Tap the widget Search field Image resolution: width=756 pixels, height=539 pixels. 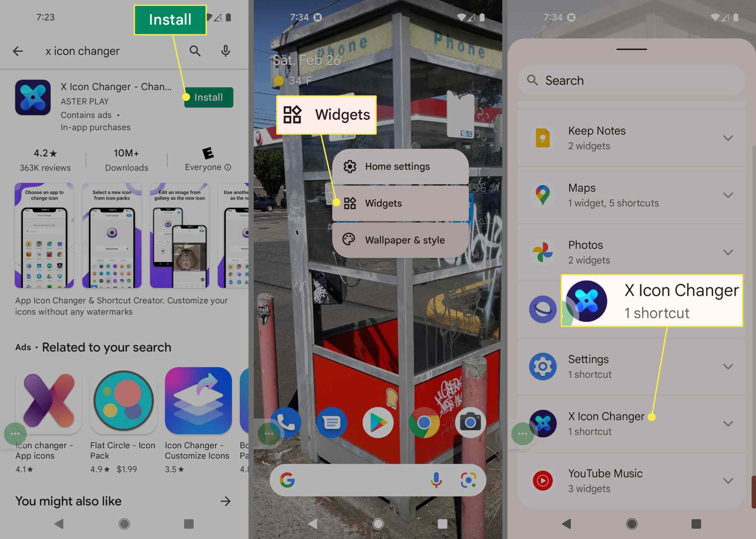tap(632, 80)
